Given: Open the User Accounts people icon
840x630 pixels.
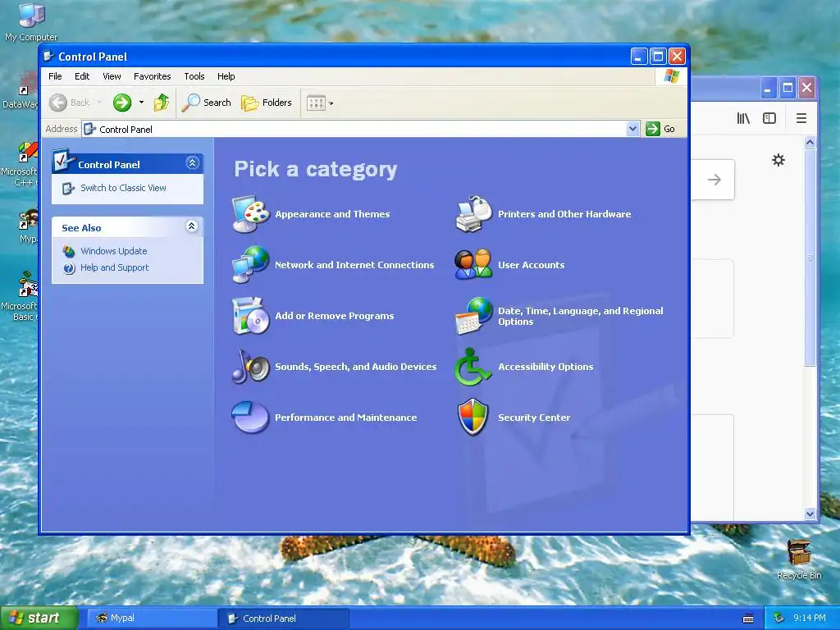Looking at the screenshot, I should pos(473,265).
